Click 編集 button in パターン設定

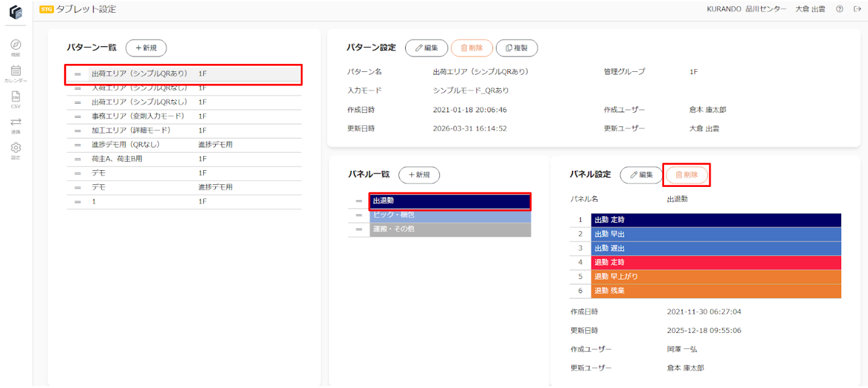pos(427,48)
